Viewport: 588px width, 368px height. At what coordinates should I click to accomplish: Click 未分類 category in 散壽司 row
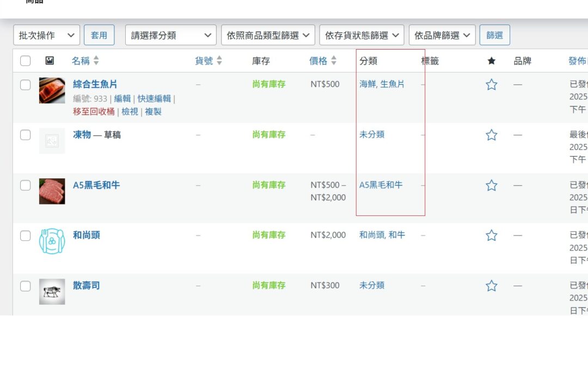click(x=372, y=285)
